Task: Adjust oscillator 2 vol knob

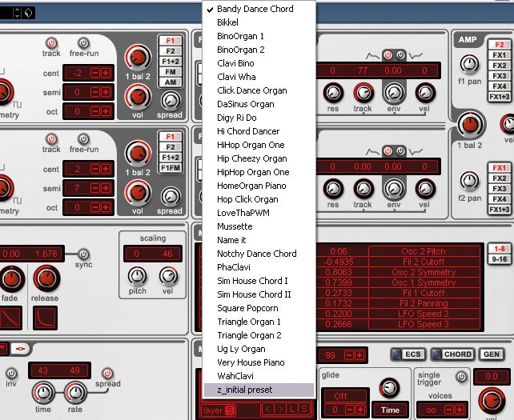Action: [138, 193]
